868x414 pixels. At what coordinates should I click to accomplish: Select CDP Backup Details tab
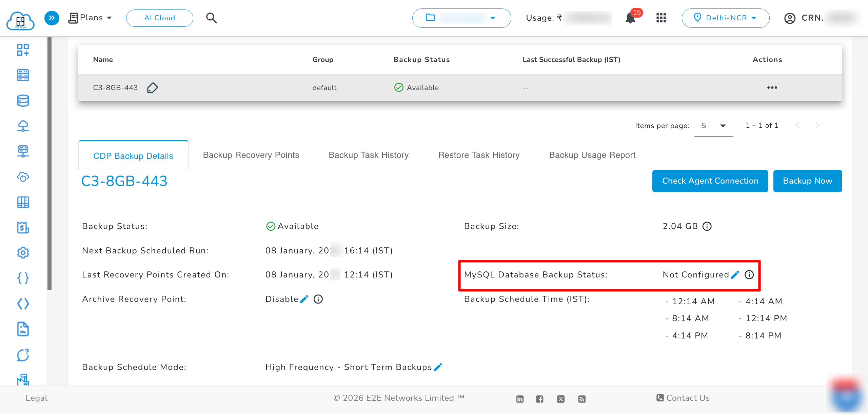tap(133, 156)
